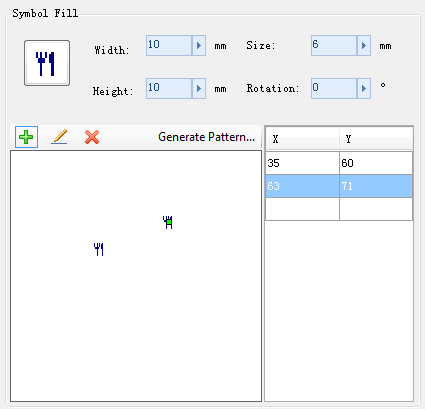Click the pencil edit-point icon

pyautogui.click(x=59, y=137)
